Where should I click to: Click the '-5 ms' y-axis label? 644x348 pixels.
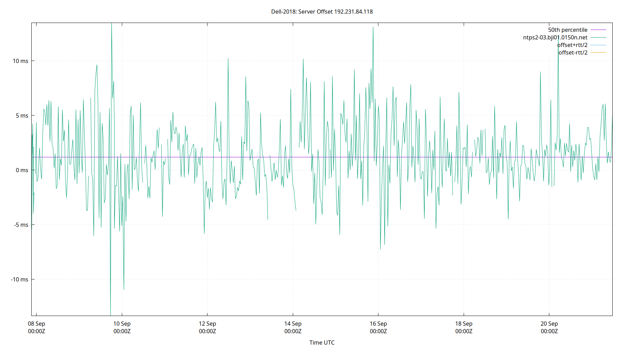pos(21,225)
